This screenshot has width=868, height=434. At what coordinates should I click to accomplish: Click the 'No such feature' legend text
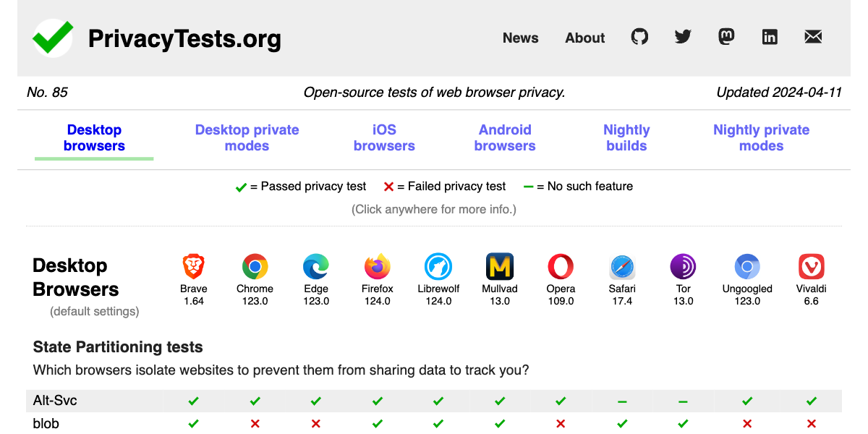(x=590, y=187)
